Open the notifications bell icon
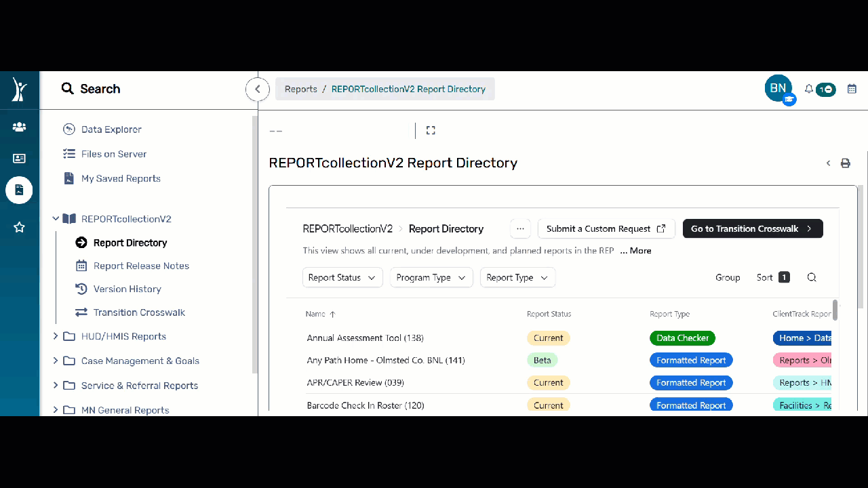The height and width of the screenshot is (488, 868). click(809, 89)
